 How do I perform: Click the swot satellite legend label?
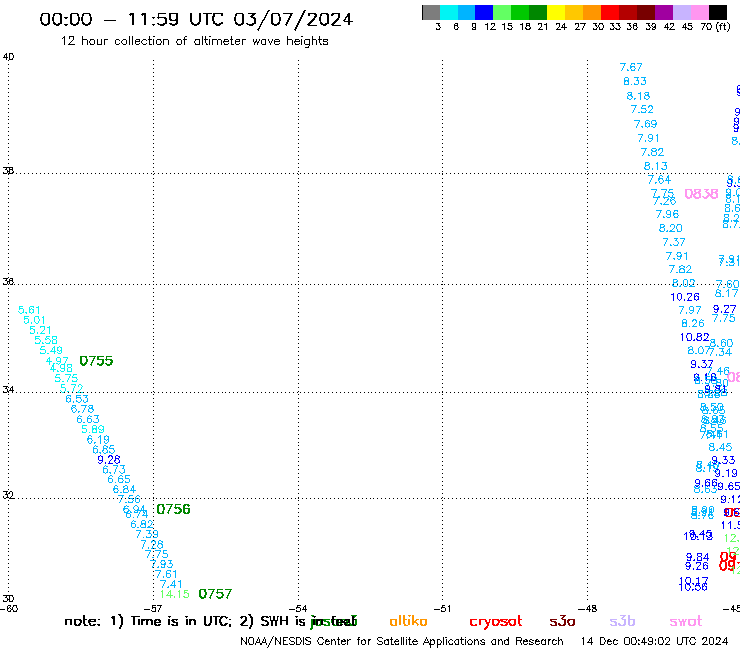click(686, 621)
